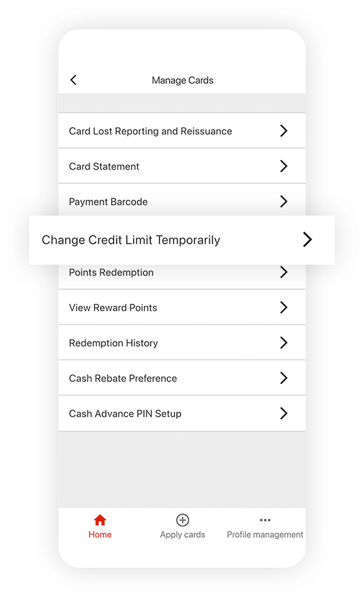Open View Reward Points
This screenshot has width=364, height=597.
(x=182, y=307)
